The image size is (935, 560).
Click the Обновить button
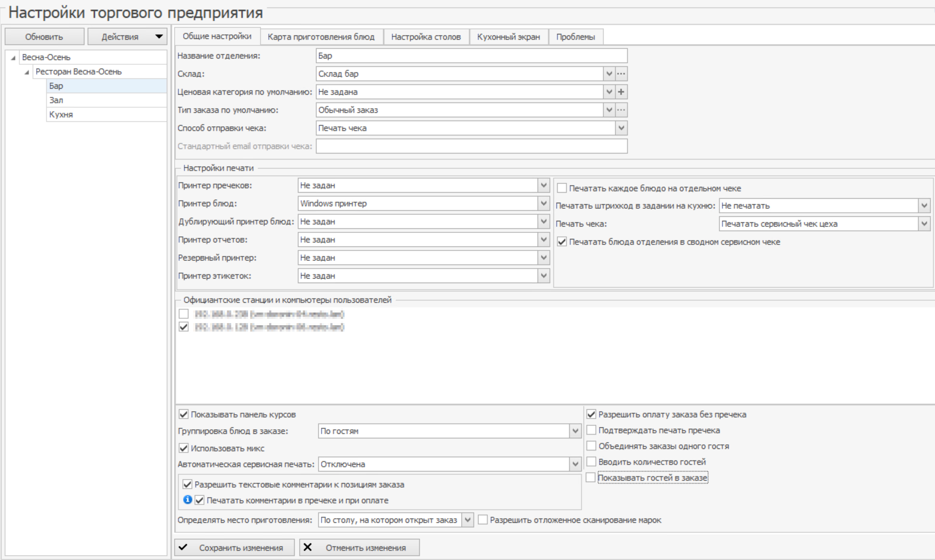pos(44,36)
